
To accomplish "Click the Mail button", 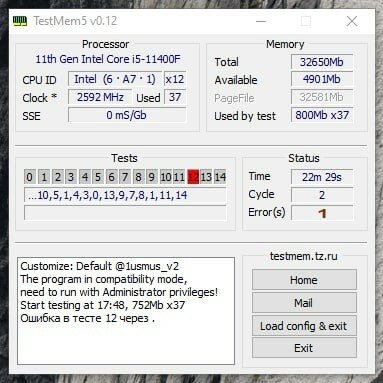I will 304,303.
